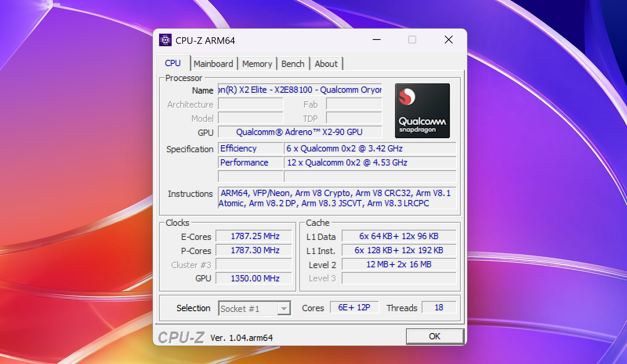This screenshot has height=364, width=627.
Task: Click the empty Fab field
Action: click(x=354, y=104)
